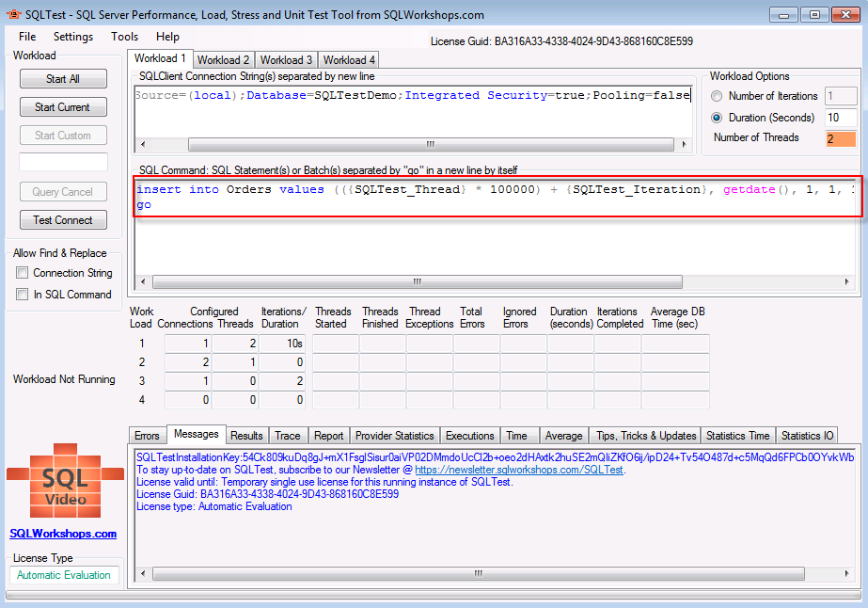
Task: Click the SQLTest app icon in title bar
Action: pyautogui.click(x=14, y=14)
